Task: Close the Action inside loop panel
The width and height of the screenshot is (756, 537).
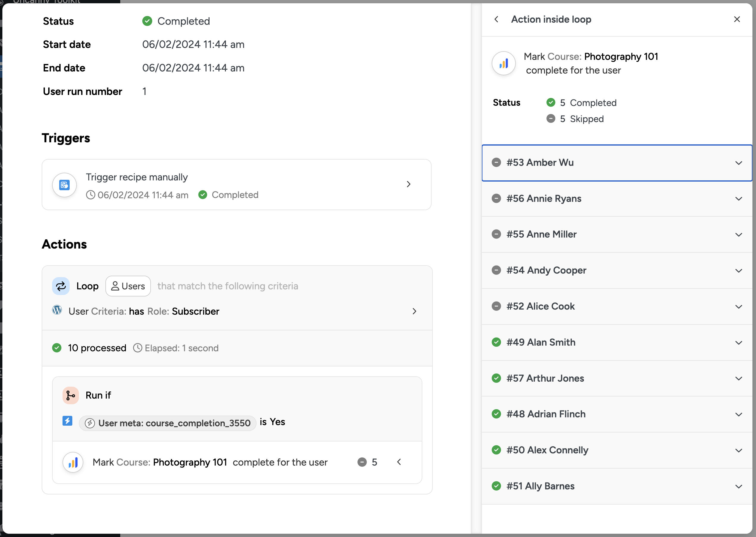Action: click(737, 19)
